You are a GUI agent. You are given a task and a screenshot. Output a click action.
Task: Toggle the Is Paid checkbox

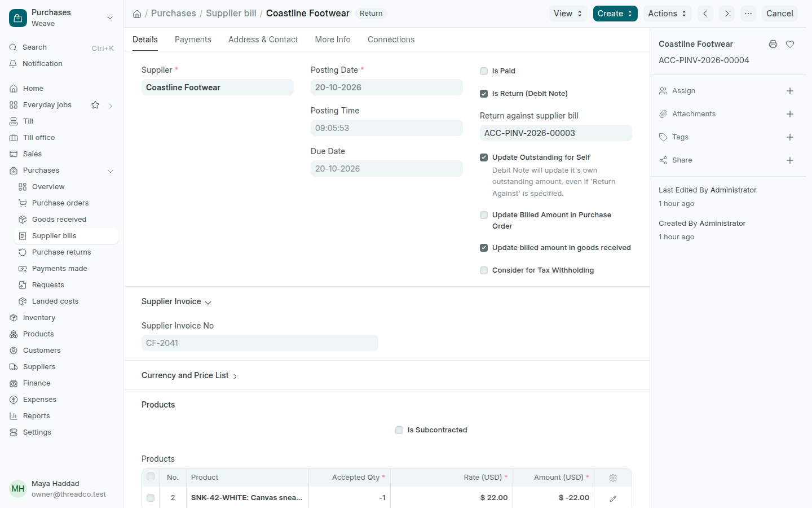pyautogui.click(x=484, y=71)
